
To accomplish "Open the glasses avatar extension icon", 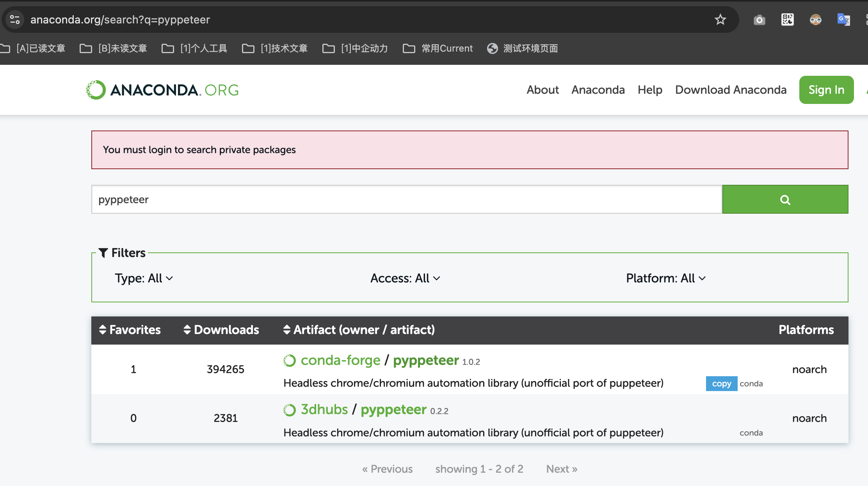I will 815,20.
